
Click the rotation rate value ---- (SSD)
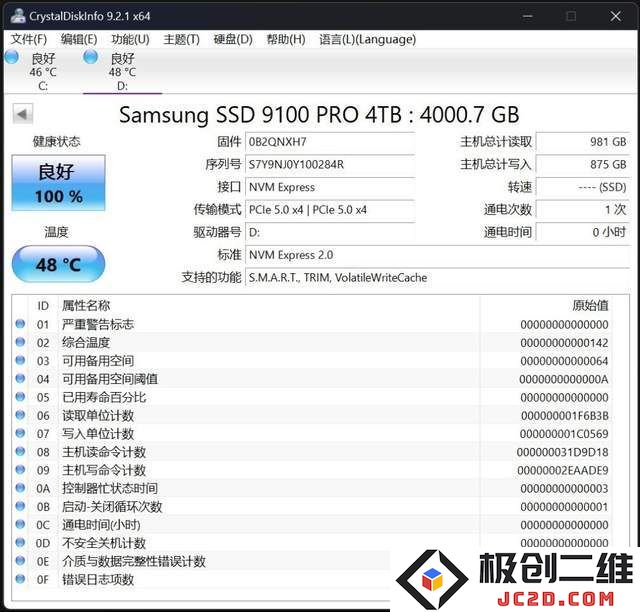pos(583,187)
